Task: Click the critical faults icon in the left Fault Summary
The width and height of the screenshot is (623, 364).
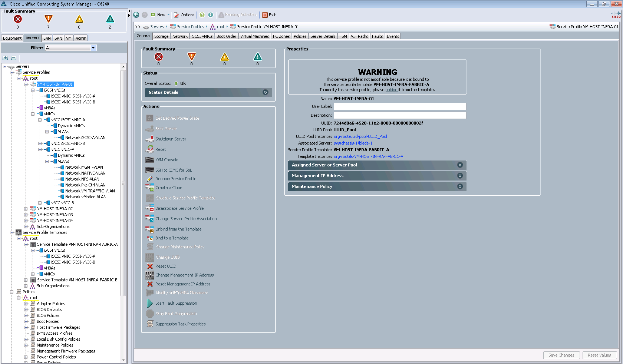Action: (17, 19)
